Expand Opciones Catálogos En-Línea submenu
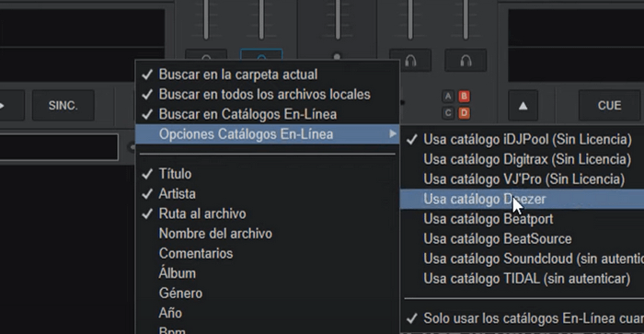Viewport: 644px width, 334px height. (x=268, y=134)
